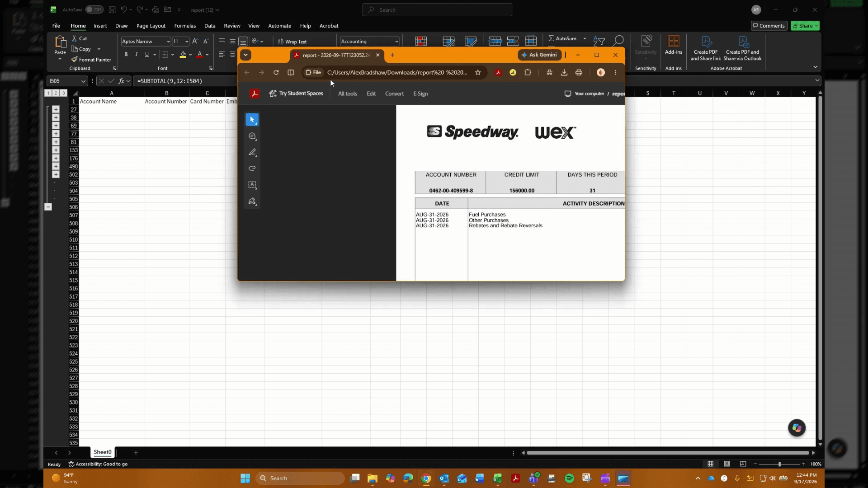Toggle Underline formatting in Font group
Screen dimensions: 868x488
pyautogui.click(x=146, y=54)
